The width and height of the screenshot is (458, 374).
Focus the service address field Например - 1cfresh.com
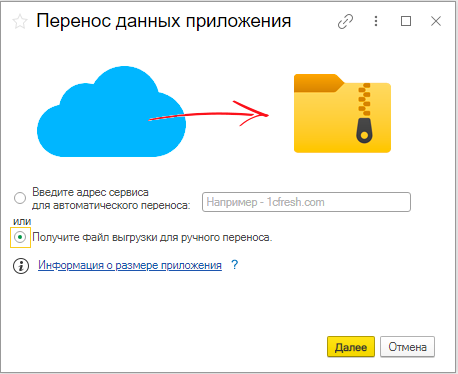306,202
